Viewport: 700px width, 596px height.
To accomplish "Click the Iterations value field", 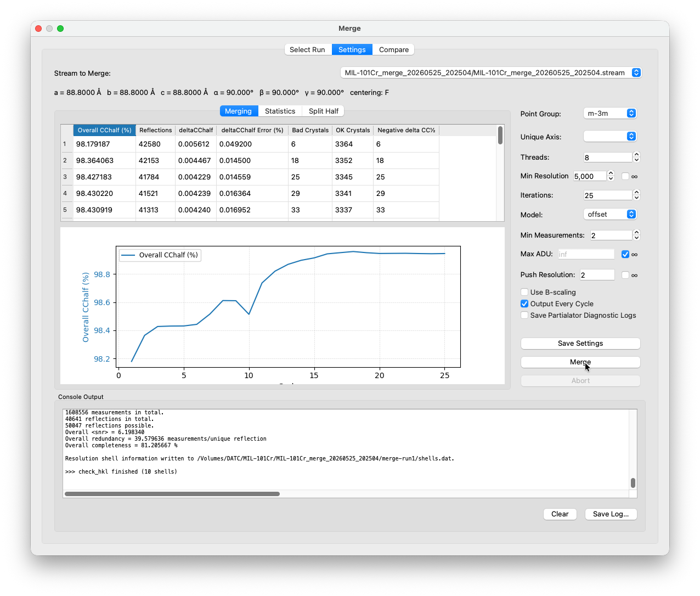I will pyautogui.click(x=608, y=195).
